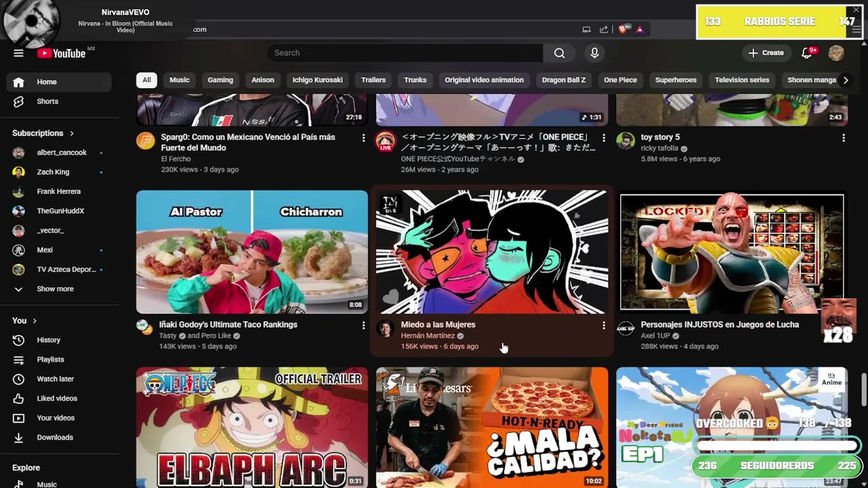868x488 pixels.
Task: Open more options for Miedo a las Mujeres
Action: (604, 326)
